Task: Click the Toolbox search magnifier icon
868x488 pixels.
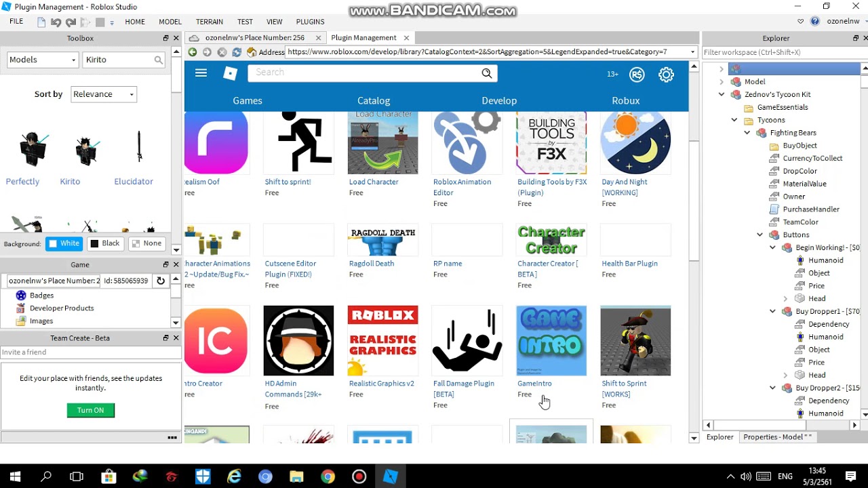Action: (x=158, y=60)
